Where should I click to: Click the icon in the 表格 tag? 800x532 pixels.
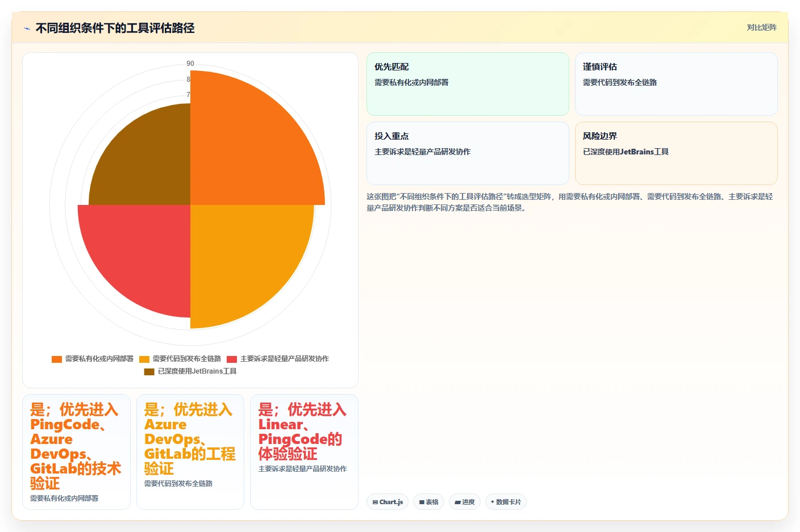point(422,502)
